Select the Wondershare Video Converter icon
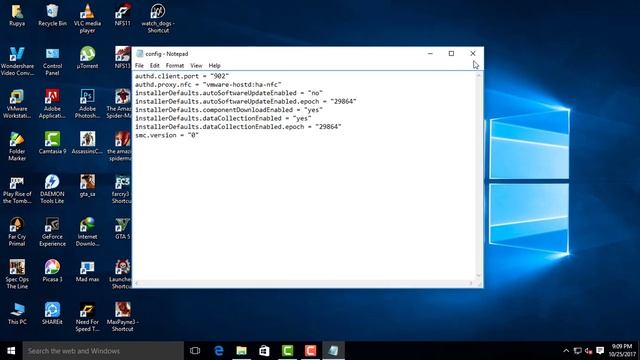Screen dimensions: 640x360 tap(17, 61)
